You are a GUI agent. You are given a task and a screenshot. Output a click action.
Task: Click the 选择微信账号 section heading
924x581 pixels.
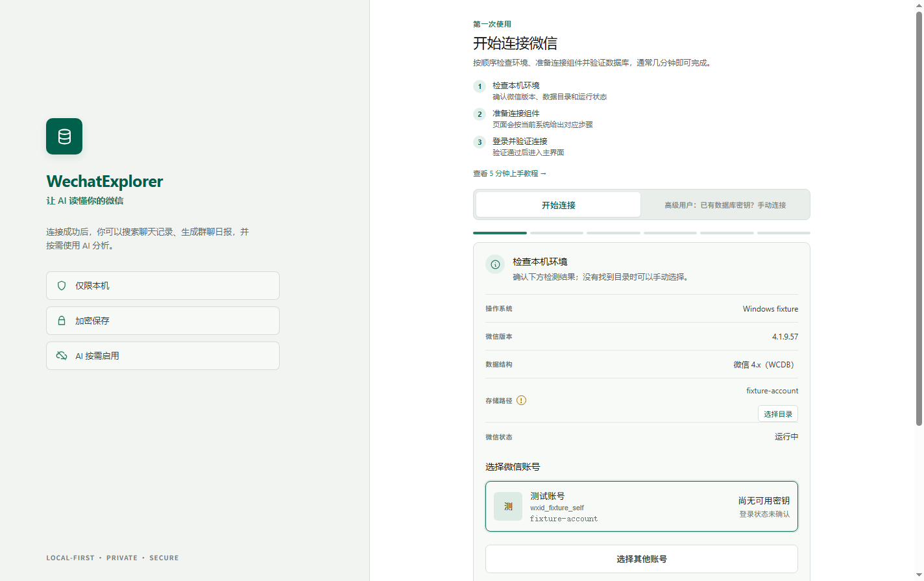[513, 467]
